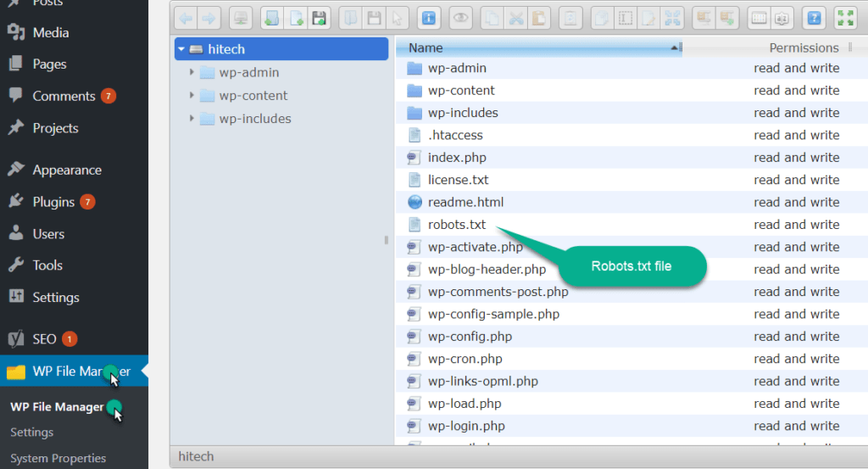The image size is (868, 469).
Task: Sort files by Name column header
Action: 539,48
